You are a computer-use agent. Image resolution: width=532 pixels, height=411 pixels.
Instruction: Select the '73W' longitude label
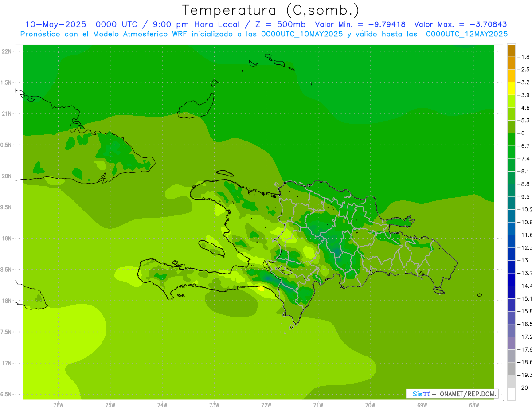click(x=214, y=405)
